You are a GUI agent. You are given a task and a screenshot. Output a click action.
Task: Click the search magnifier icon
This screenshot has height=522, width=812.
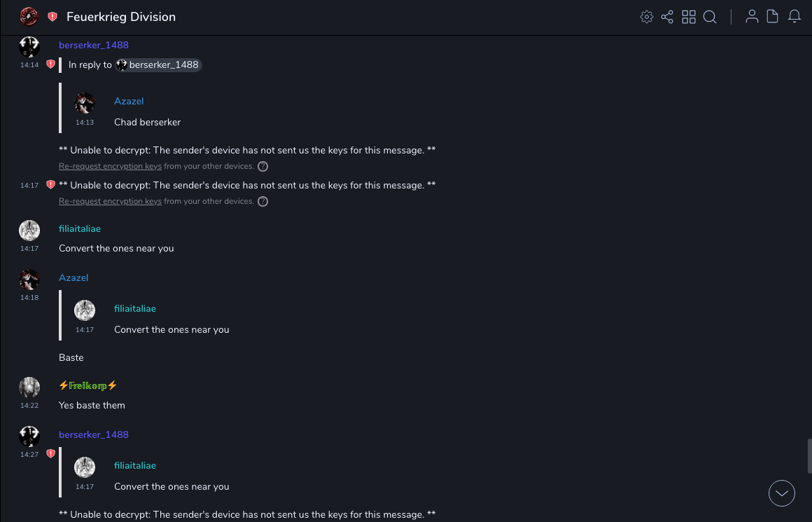pos(710,17)
